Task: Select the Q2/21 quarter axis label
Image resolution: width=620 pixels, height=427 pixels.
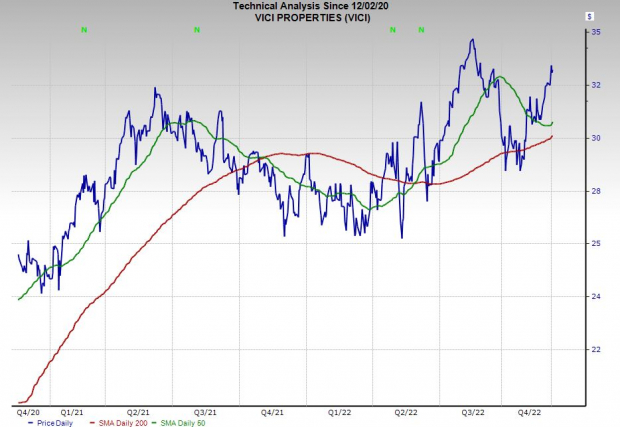Action: 139,410
